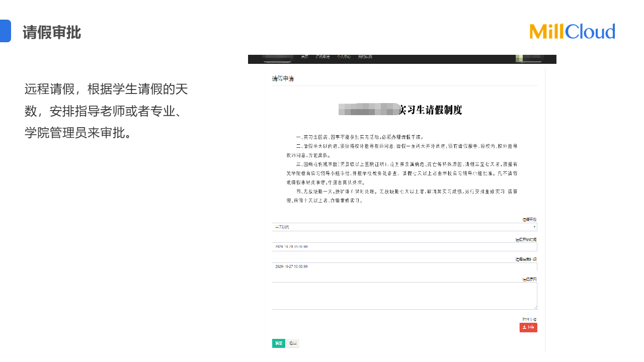
Task: Click the 请假开始时间 date field
Action: (404, 247)
